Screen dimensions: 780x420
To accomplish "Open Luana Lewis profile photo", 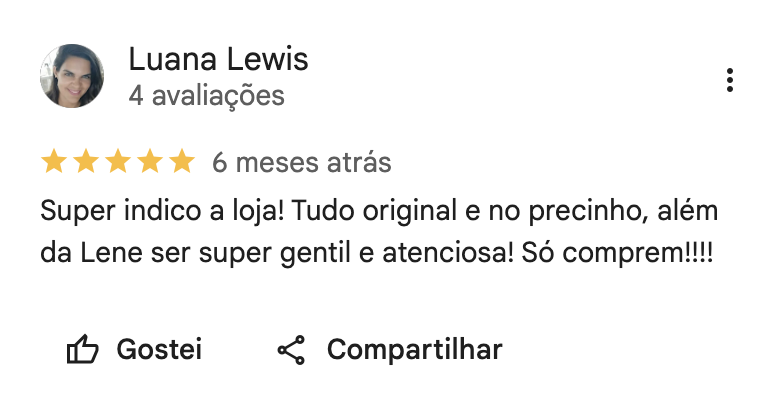I will pyautogui.click(x=72, y=76).
